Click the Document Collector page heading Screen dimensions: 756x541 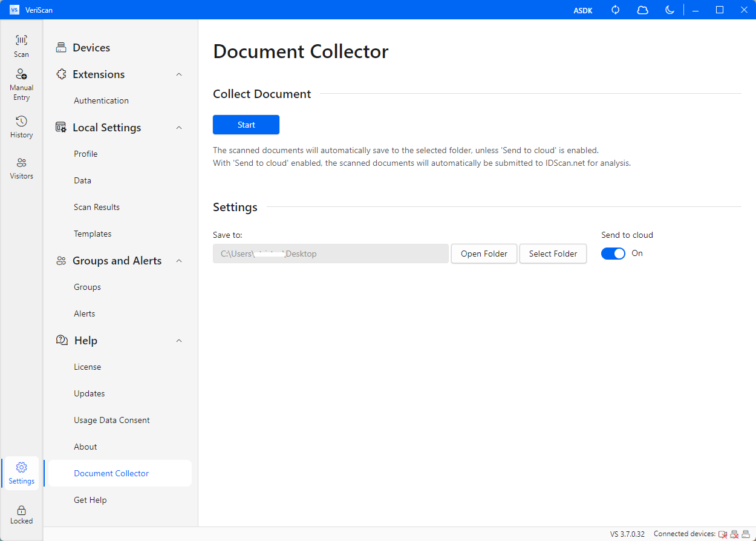pyautogui.click(x=301, y=51)
